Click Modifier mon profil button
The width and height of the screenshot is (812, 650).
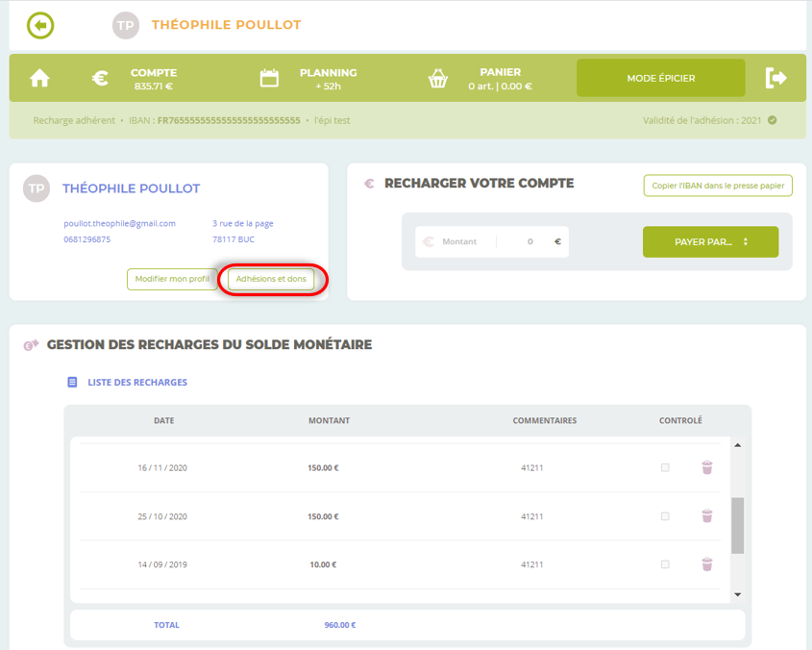tap(172, 279)
